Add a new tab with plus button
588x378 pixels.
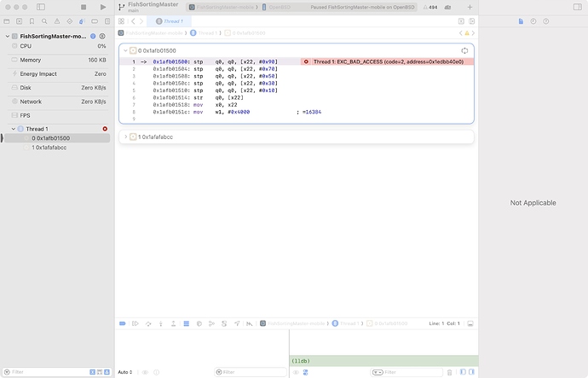coord(470,7)
